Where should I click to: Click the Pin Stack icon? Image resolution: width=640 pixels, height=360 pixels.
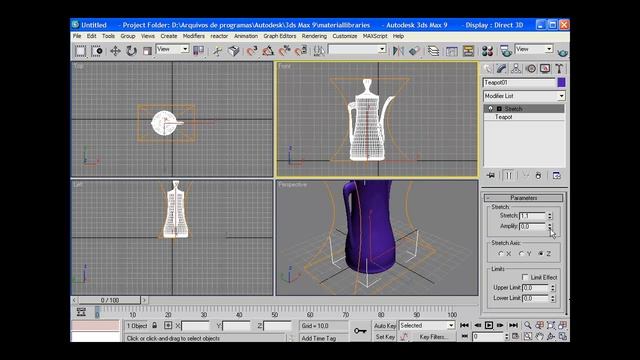point(491,176)
